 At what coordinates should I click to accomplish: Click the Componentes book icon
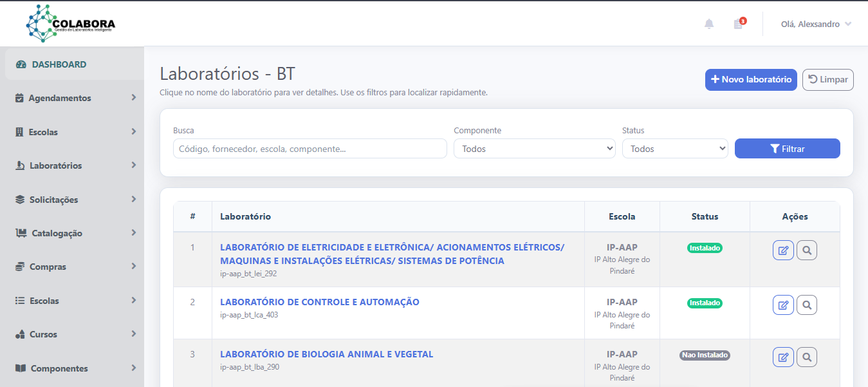pos(21,368)
